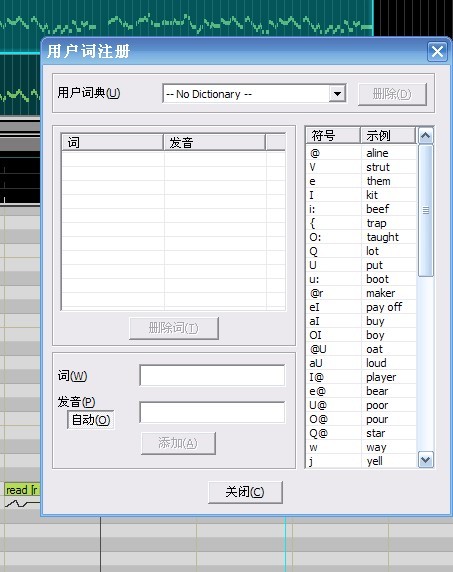Select the '@' symbol row for 'aline'
453x572 pixels.
point(361,153)
